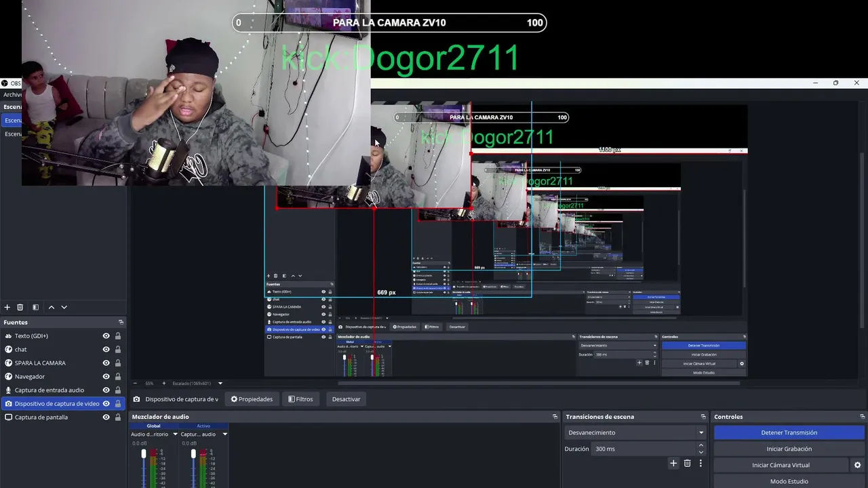The width and height of the screenshot is (868, 488).
Task: Hide the Dispositivo de captura de video source
Action: click(106, 403)
